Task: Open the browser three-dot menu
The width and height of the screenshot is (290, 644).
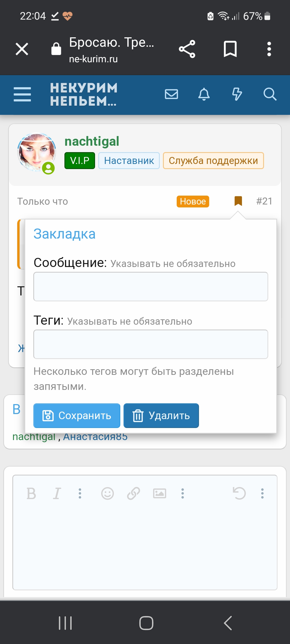Action: (x=269, y=49)
